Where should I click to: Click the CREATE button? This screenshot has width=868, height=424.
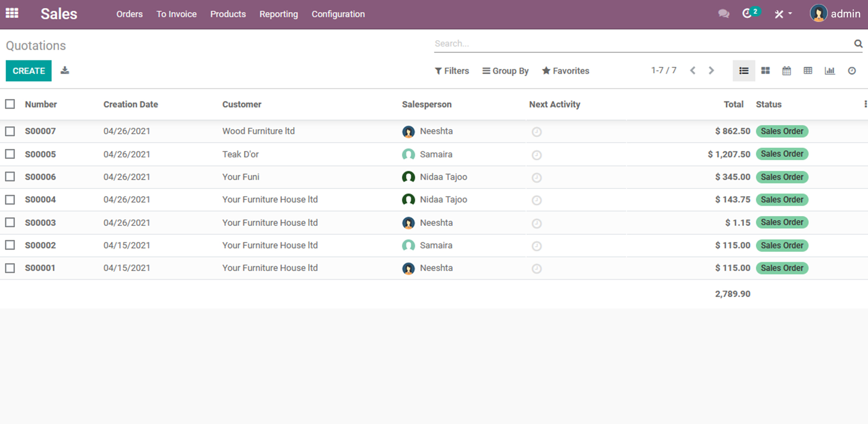tap(29, 71)
